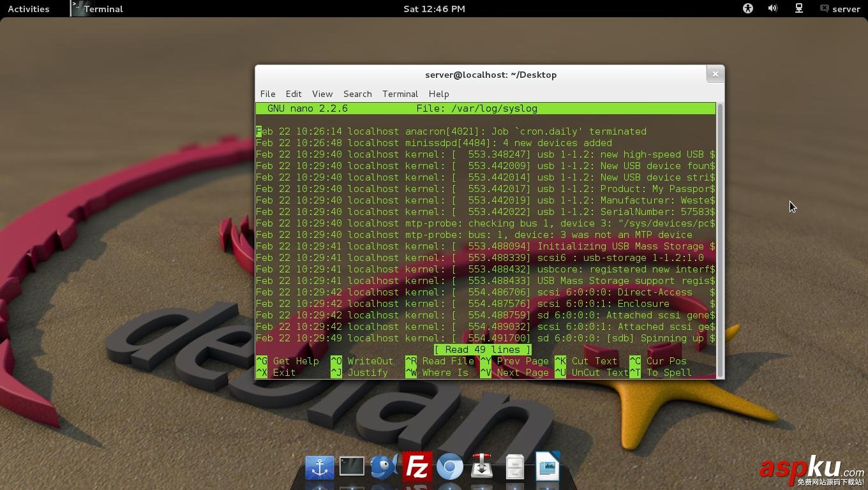The image size is (868, 490).
Task: Click the 'scsi 6:0:0:0: Direct-Access' line
Action: [x=485, y=292]
